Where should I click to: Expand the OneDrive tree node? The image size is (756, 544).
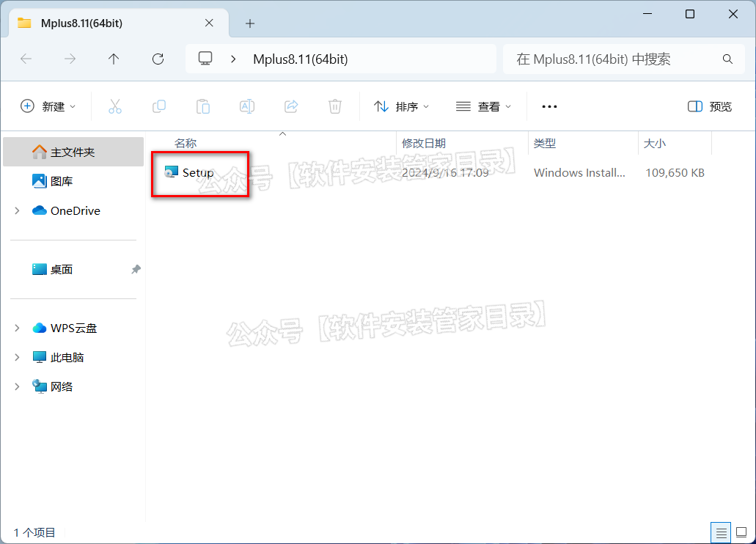coord(18,210)
